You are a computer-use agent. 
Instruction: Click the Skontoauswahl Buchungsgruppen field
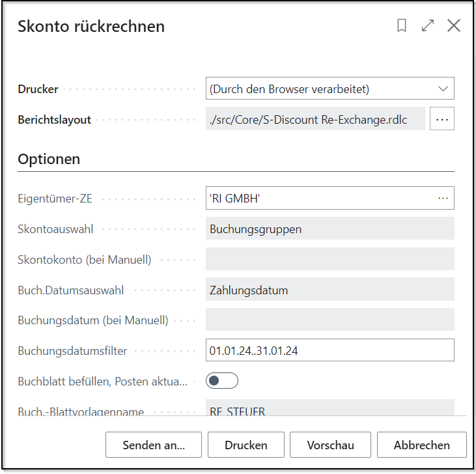coord(329,229)
